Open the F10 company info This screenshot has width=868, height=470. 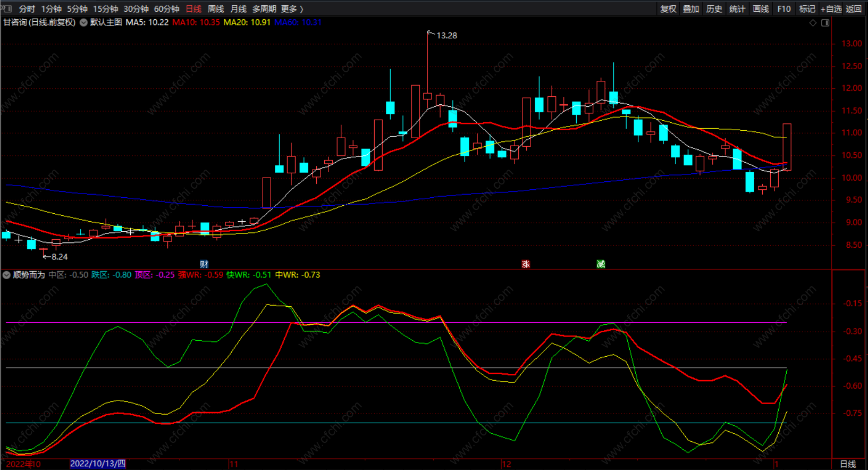coord(783,9)
